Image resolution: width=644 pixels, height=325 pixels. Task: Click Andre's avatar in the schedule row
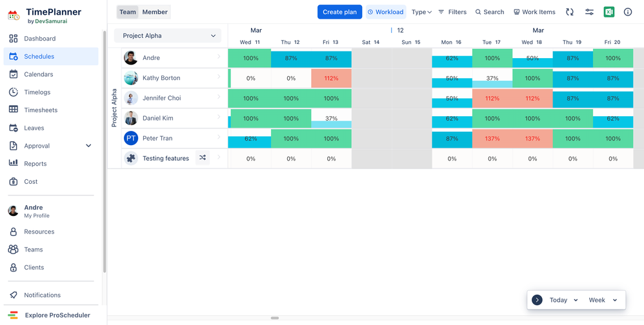[x=131, y=58]
